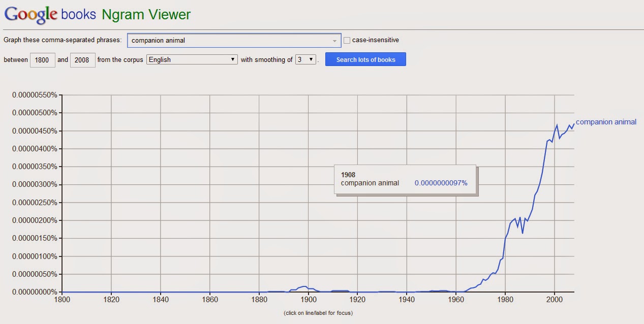644x324 pixels.
Task: Edit the end year field 2008
Action: pyautogui.click(x=82, y=60)
